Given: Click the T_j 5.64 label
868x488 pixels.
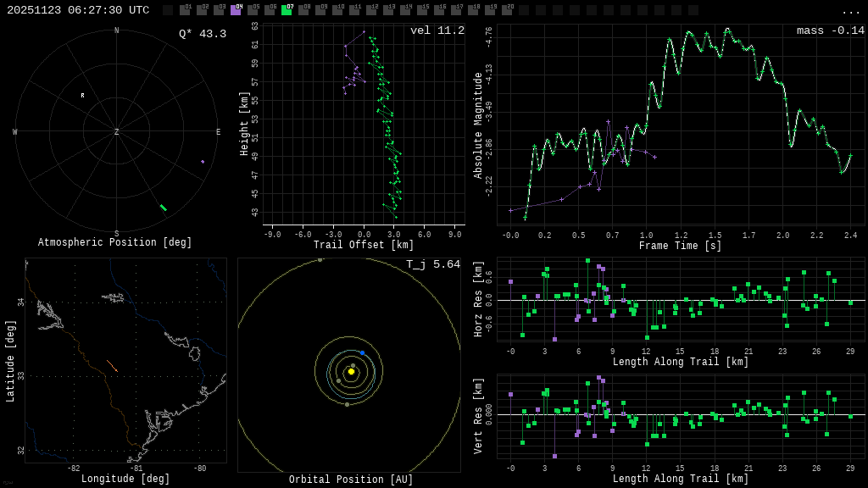Looking at the screenshot, I should coord(432,264).
